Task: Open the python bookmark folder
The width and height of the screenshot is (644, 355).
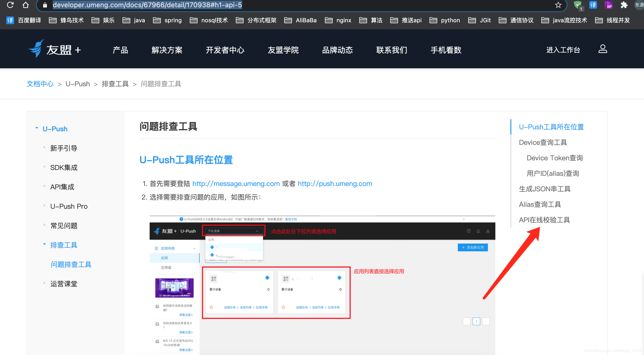Action: click(445, 20)
